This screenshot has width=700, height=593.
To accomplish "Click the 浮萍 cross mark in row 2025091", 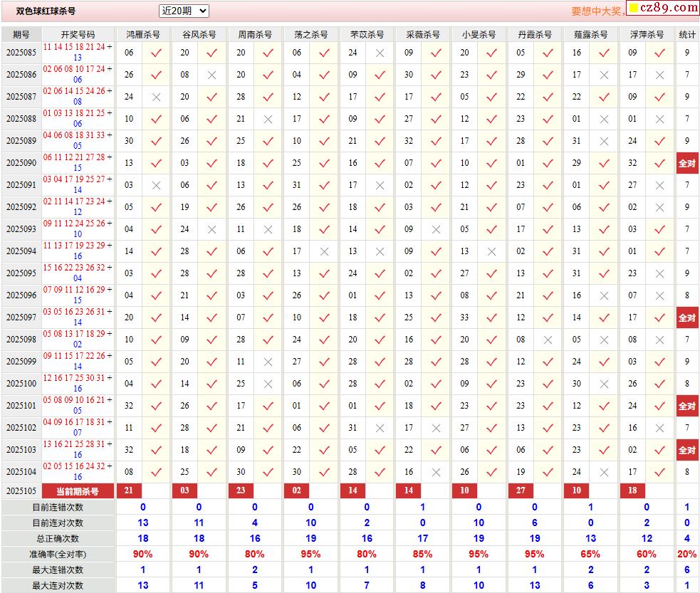I will (x=660, y=185).
